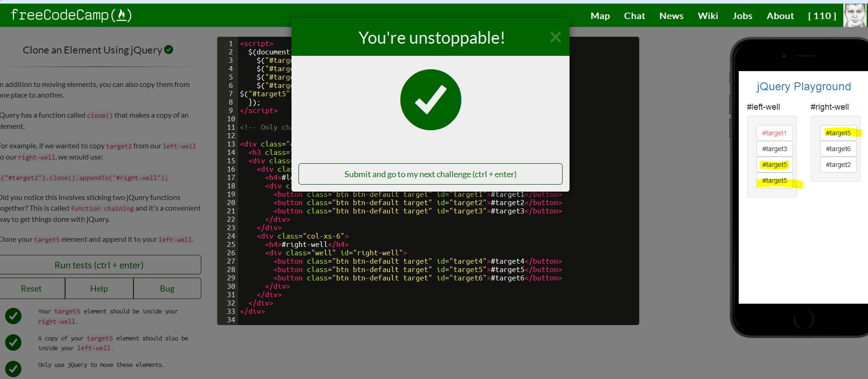The height and width of the screenshot is (379, 868).
Task: Click the You're unstoppable! dialog title
Action: click(431, 38)
